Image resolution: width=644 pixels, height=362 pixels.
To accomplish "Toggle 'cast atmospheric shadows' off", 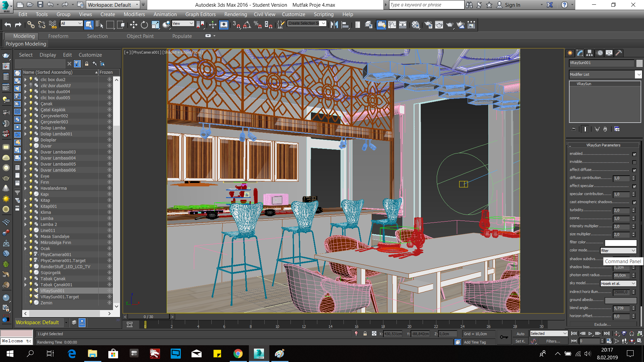I will 634,202.
